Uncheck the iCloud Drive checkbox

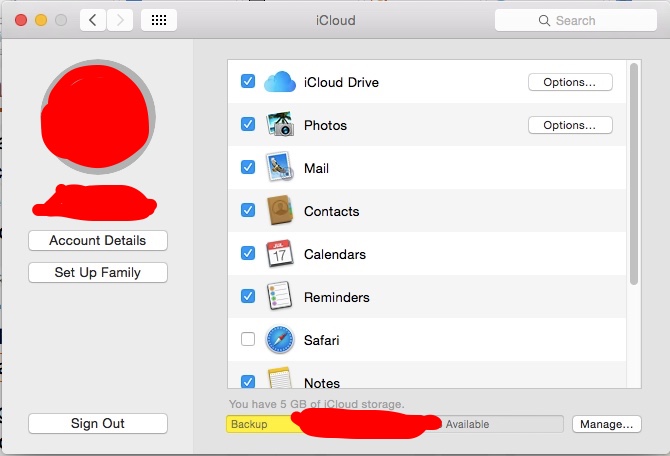[x=248, y=81]
